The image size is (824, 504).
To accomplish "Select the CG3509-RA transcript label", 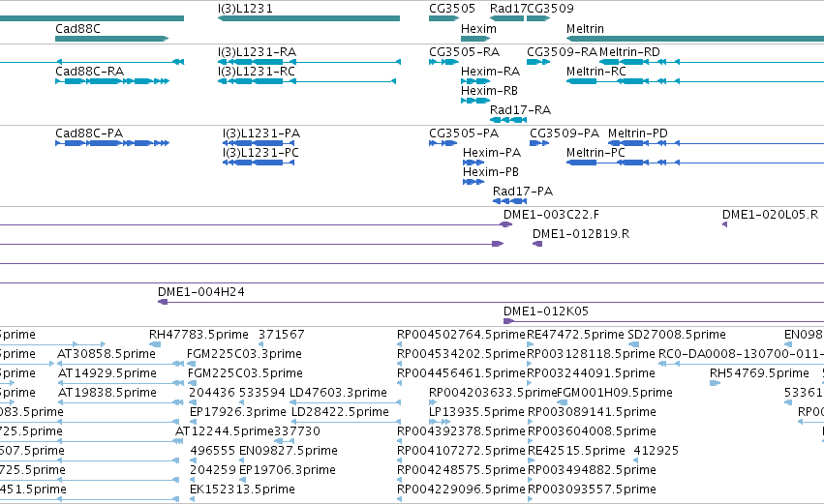I will (562, 52).
